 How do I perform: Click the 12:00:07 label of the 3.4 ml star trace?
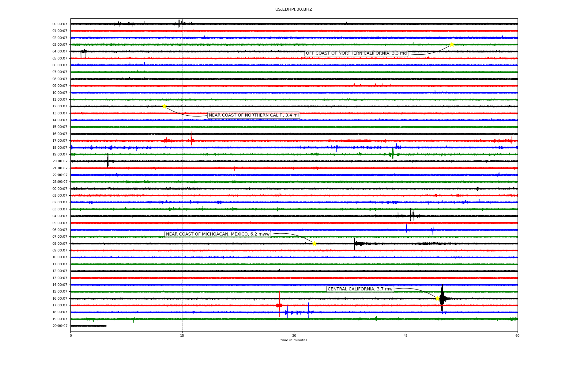(60, 106)
